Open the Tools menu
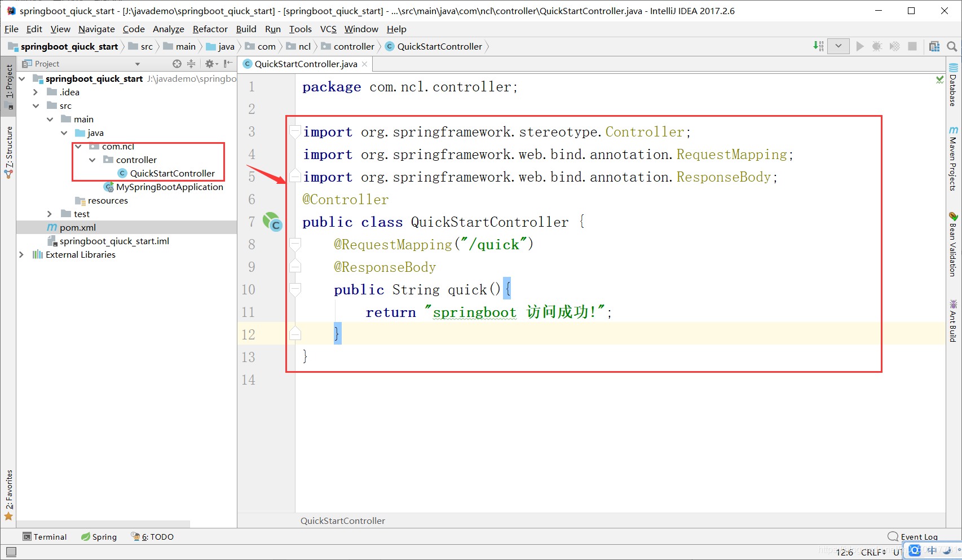Screen dimensions: 962x560 [x=301, y=29]
